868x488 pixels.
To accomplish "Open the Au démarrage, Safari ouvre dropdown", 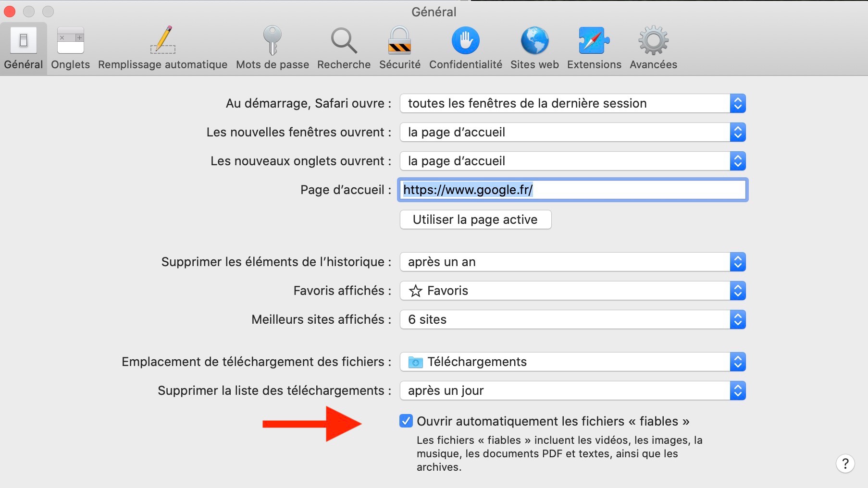I will 573,103.
